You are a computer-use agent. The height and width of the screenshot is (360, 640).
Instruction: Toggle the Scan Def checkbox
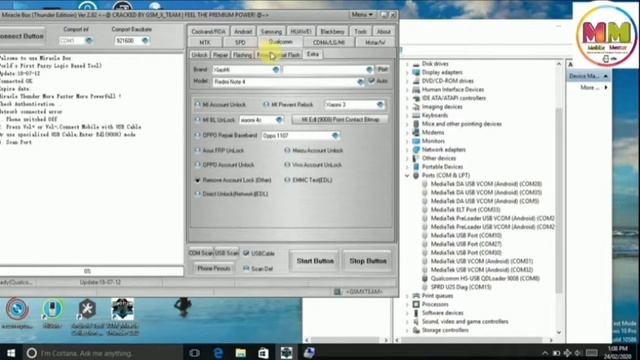click(x=246, y=269)
